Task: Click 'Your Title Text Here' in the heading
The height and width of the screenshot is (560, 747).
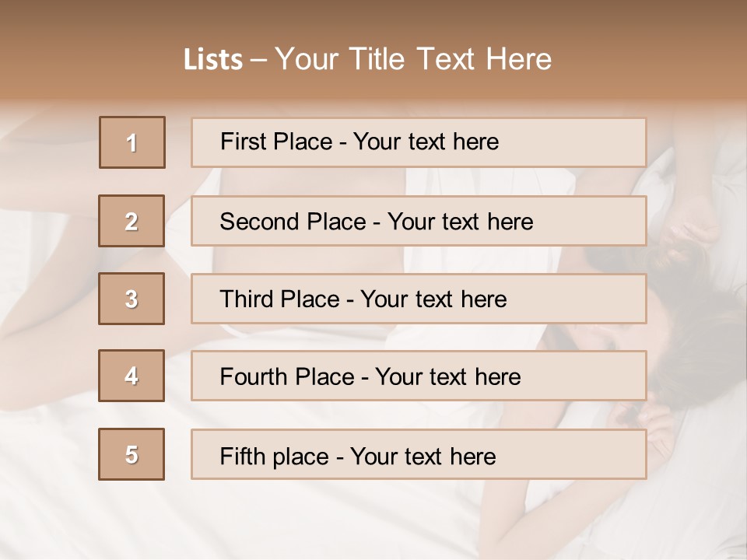Action: [x=413, y=59]
